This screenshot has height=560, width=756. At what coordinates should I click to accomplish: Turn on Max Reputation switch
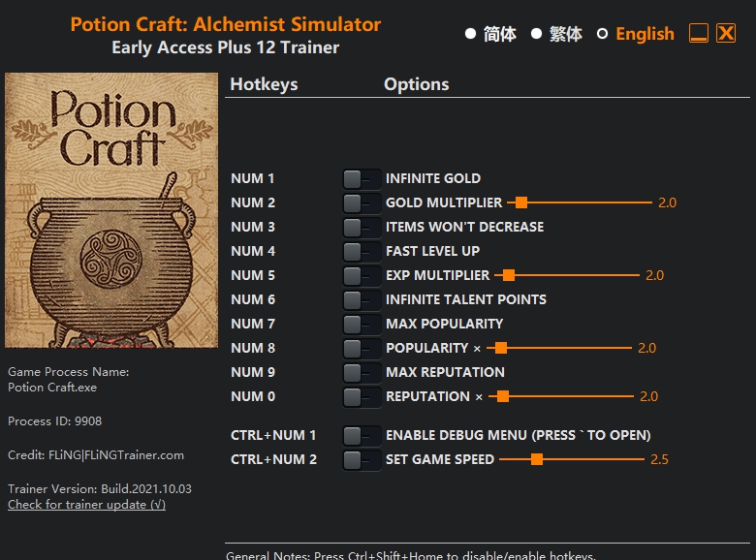tap(362, 373)
